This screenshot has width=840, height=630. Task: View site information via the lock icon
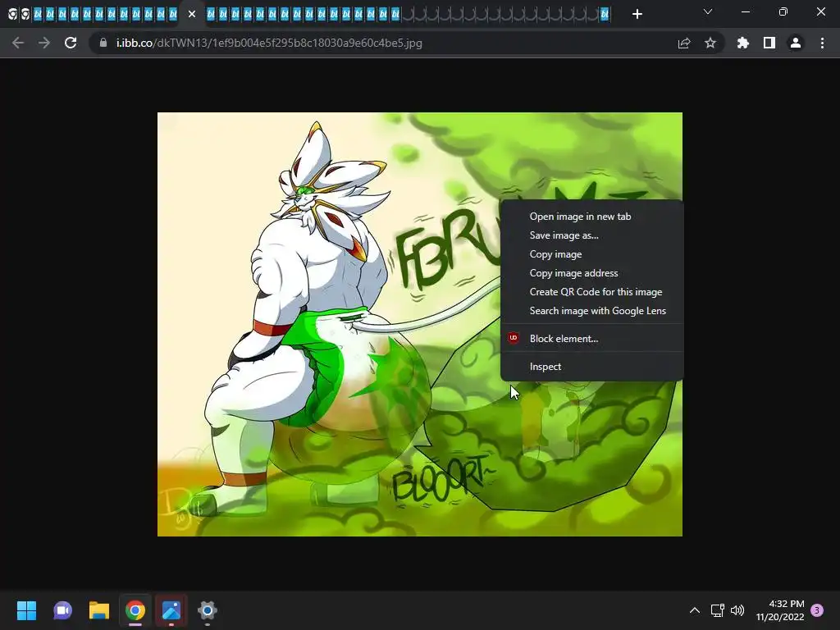click(103, 43)
